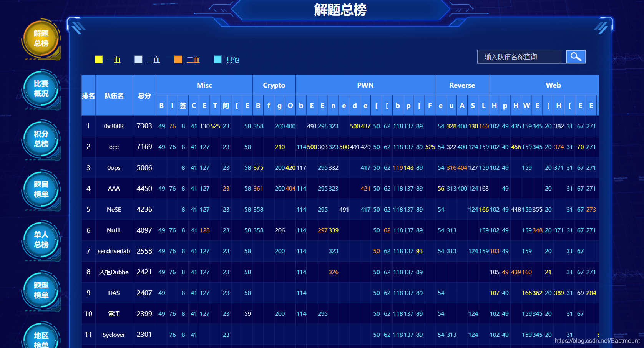Image resolution: width=644 pixels, height=348 pixels.
Task: Click total score 2399
Action: click(x=144, y=314)
